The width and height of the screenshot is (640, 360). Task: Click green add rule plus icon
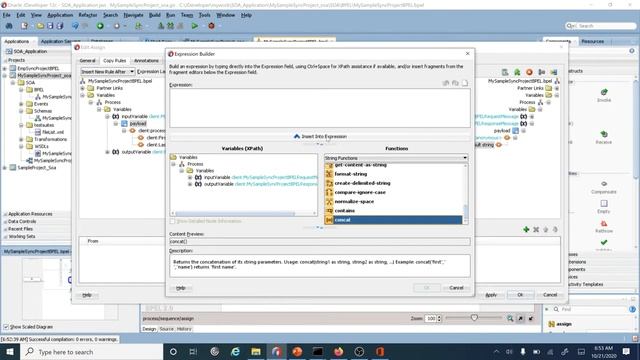click(526, 230)
